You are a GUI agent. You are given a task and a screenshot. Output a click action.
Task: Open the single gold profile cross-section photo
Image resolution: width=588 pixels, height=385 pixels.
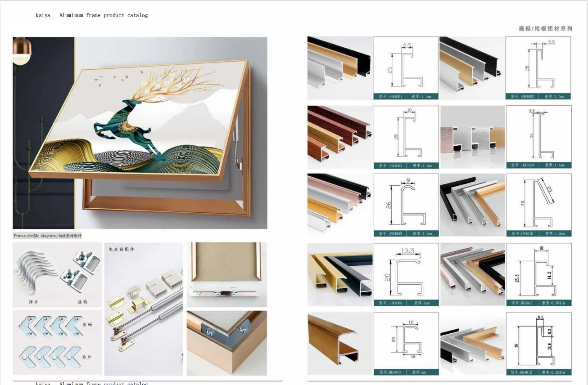pyautogui.click(x=340, y=344)
